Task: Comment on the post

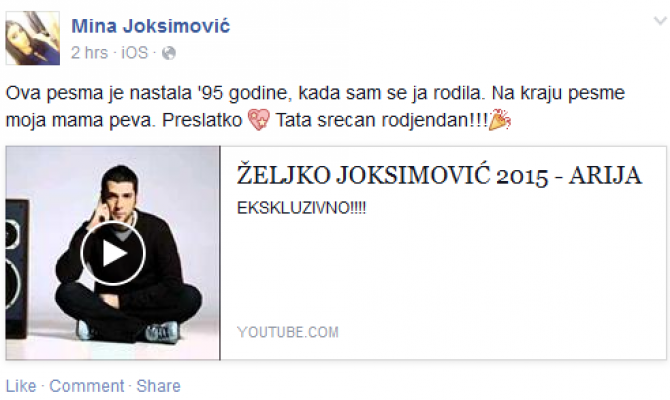Action: pos(87,386)
